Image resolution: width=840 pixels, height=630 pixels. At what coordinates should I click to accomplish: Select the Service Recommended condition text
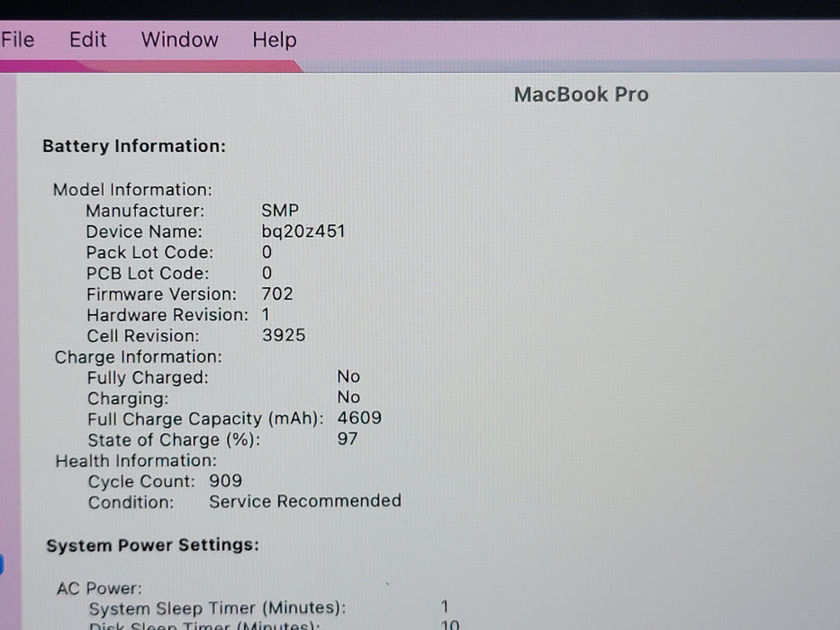pos(305,501)
